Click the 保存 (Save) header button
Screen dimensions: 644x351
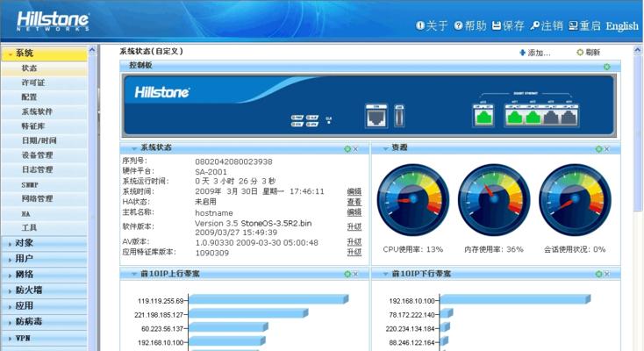coord(508,26)
